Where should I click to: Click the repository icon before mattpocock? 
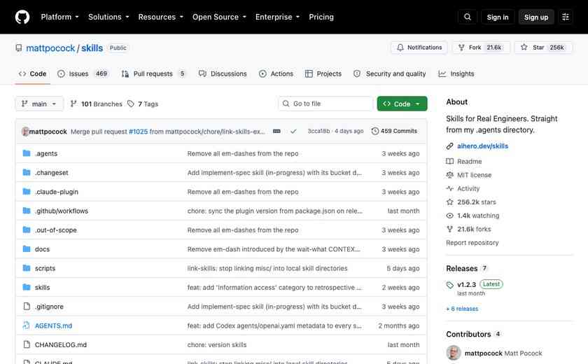(19, 48)
